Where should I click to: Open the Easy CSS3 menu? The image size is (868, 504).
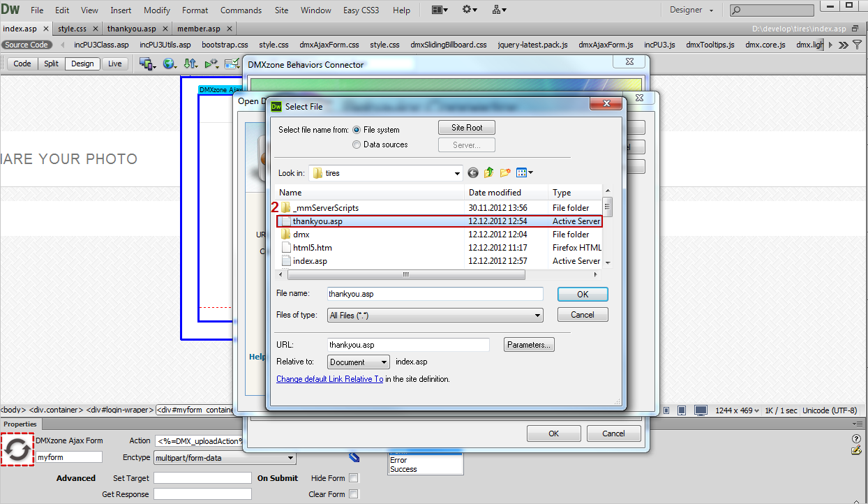pos(361,10)
